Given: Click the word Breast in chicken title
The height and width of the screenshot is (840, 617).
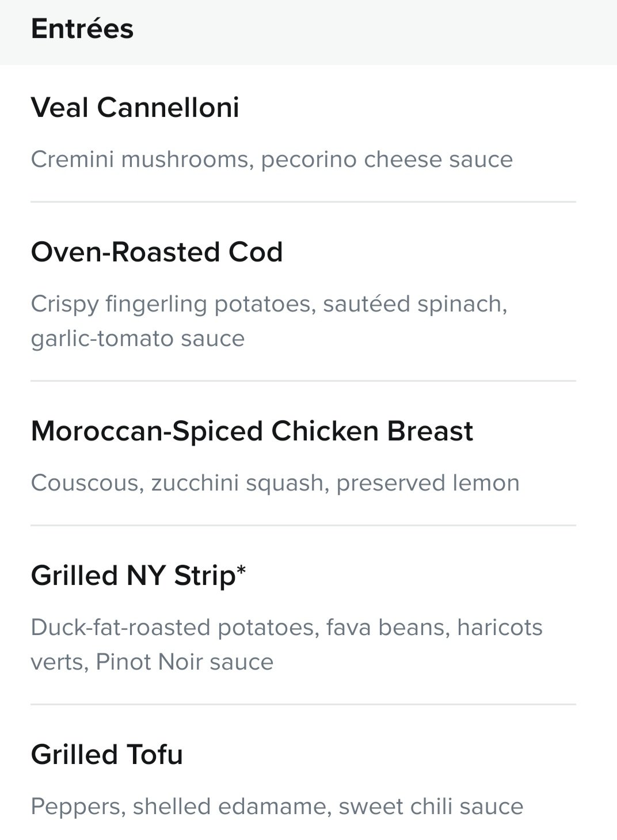Looking at the screenshot, I should [x=430, y=431].
